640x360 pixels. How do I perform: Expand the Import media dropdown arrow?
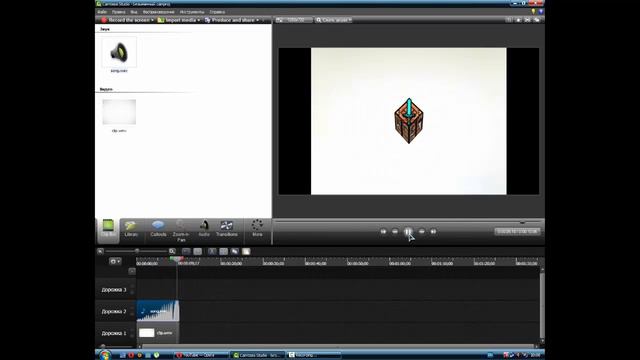[199, 20]
